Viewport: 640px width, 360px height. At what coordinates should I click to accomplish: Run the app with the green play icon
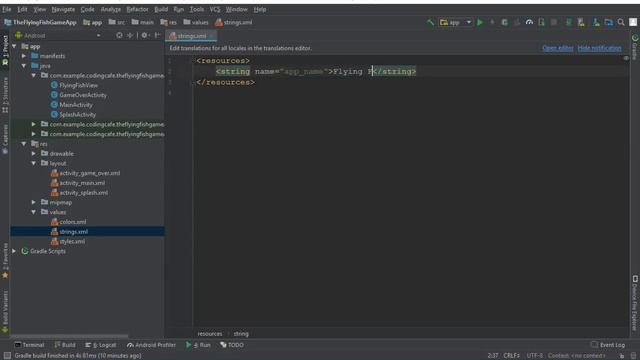480,22
